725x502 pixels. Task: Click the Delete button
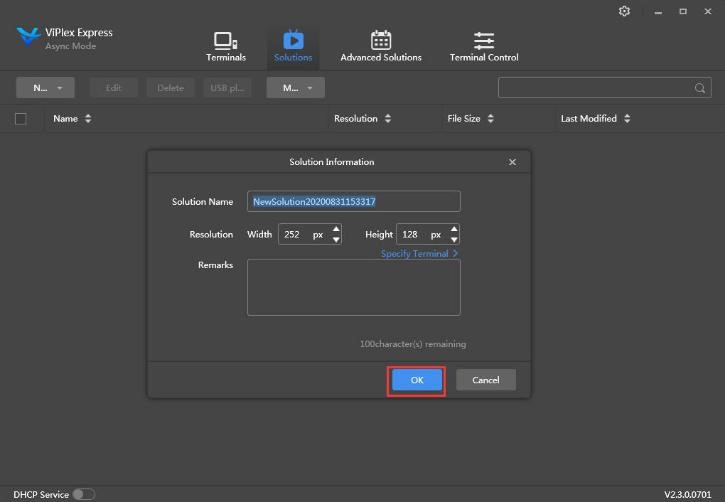click(x=170, y=88)
